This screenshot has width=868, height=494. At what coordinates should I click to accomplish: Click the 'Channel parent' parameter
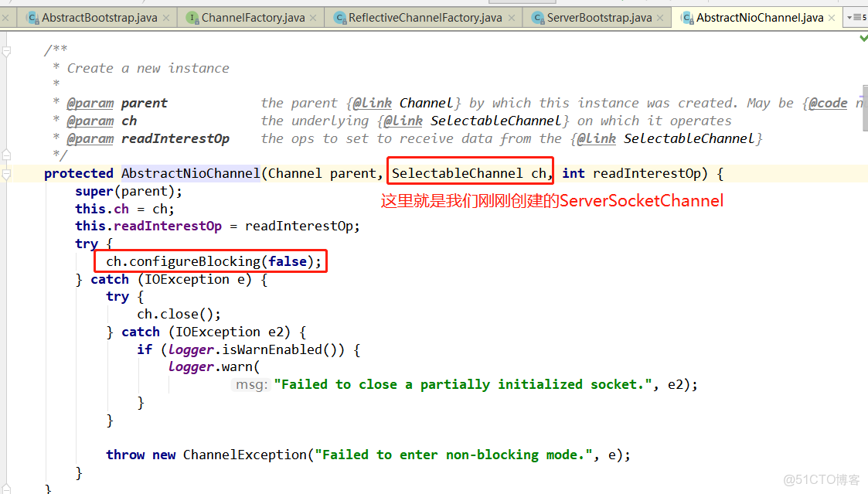click(x=322, y=173)
